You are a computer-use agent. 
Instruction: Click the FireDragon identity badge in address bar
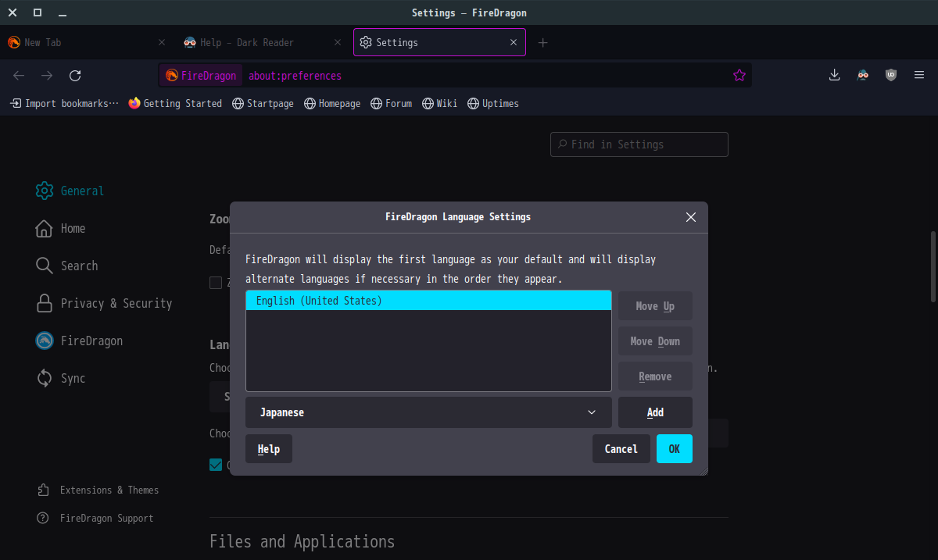click(x=201, y=76)
